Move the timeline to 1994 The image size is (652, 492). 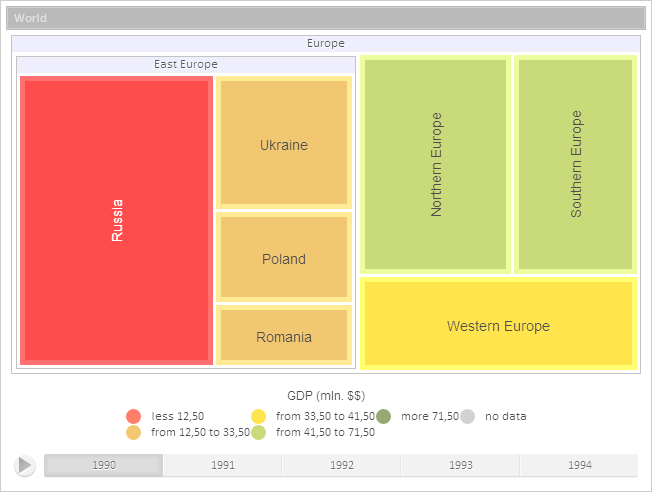coord(578,465)
